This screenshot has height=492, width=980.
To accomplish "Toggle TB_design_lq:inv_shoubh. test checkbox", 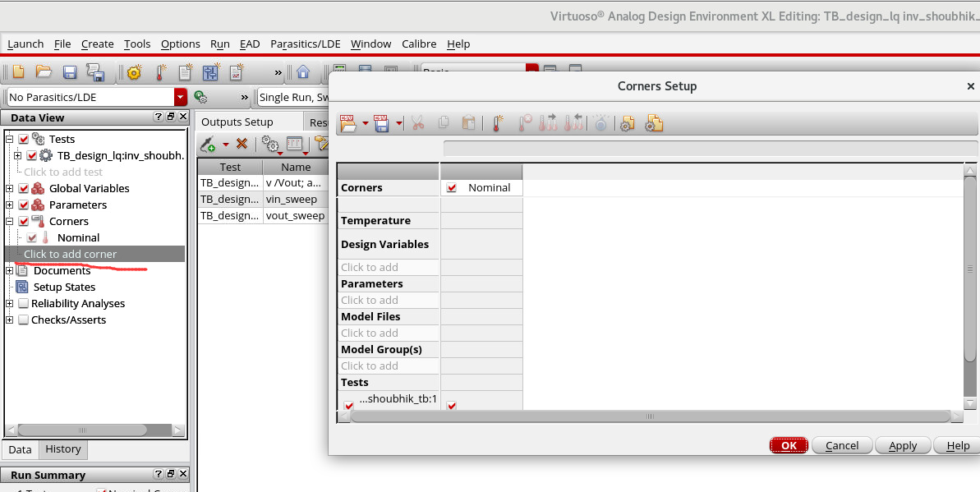I will click(x=32, y=156).
